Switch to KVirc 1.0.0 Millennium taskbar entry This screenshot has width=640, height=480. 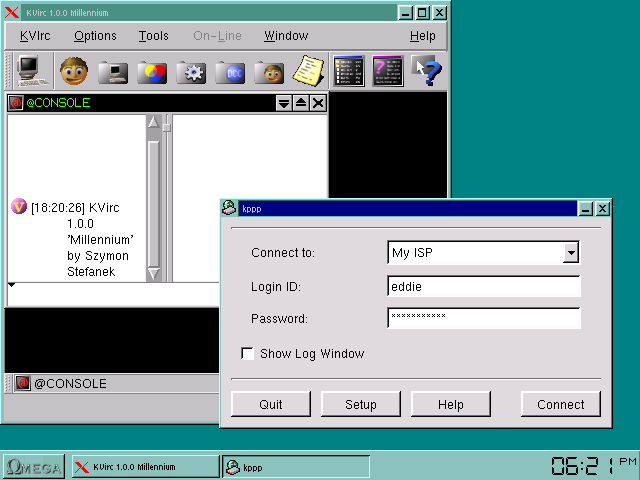point(145,467)
